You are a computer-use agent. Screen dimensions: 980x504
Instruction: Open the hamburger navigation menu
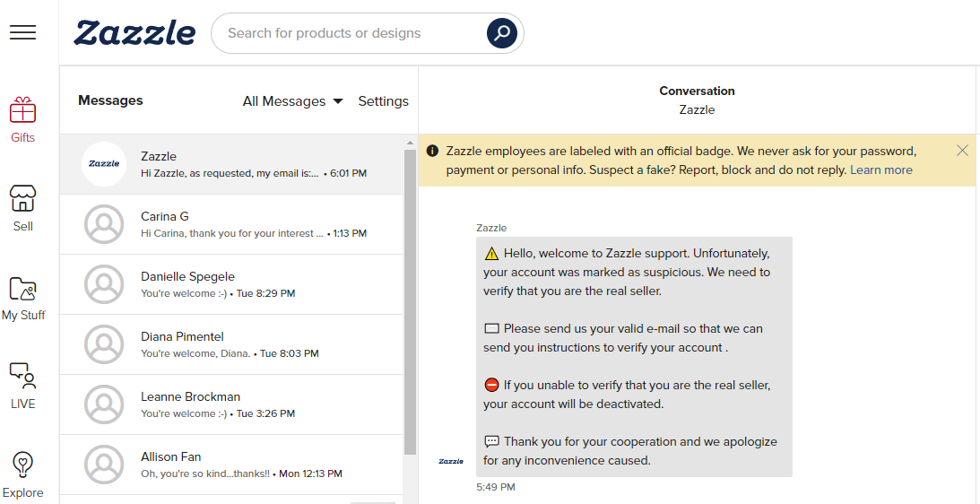click(23, 32)
